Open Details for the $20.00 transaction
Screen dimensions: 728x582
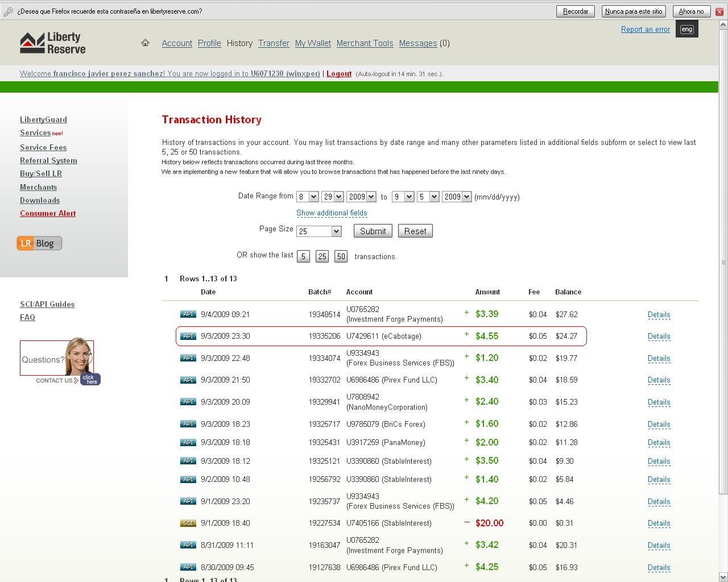[659, 523]
